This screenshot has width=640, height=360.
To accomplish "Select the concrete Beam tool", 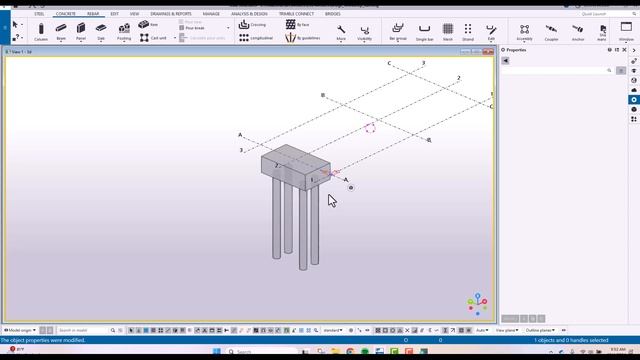I will click(x=61, y=32).
